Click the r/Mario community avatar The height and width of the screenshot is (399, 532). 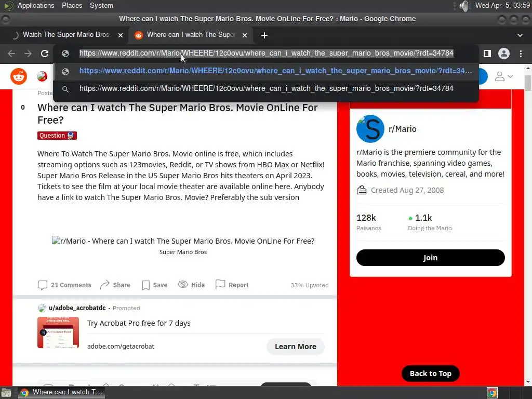click(x=370, y=129)
